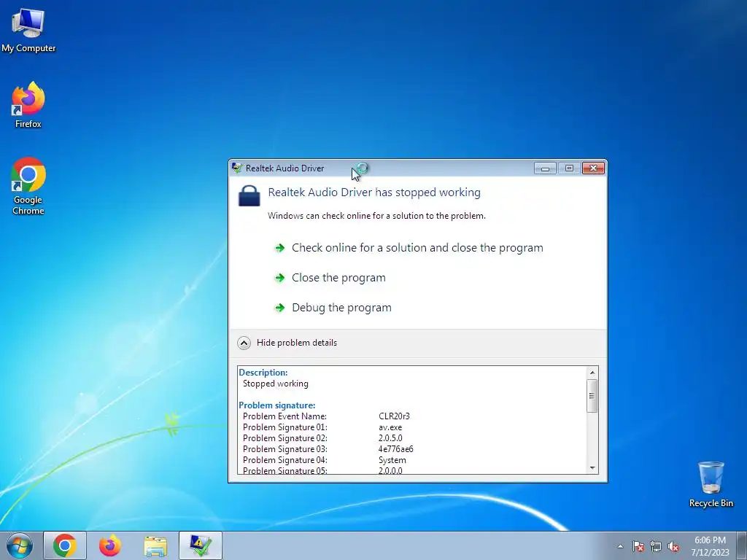The height and width of the screenshot is (560, 747).
Task: Click the details scrollbar down arrow
Action: [x=592, y=467]
